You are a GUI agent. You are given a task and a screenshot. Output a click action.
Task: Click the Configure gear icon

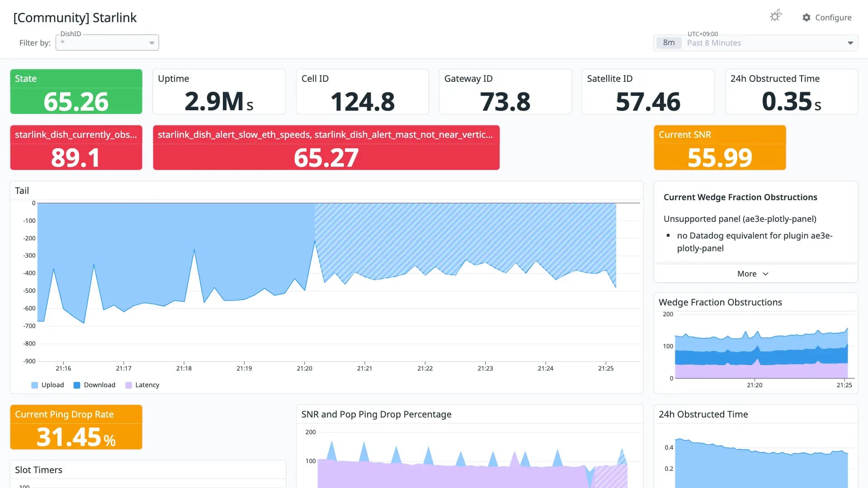coord(807,18)
